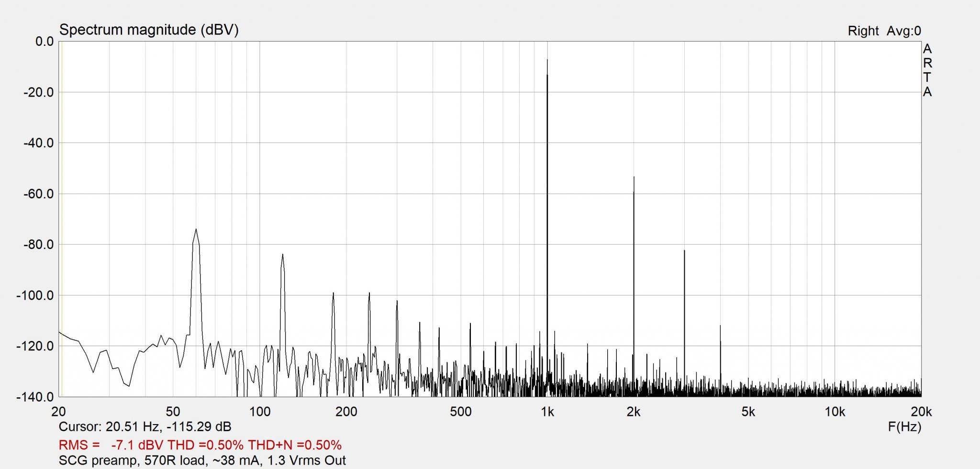Click the '50' frequency axis label
The image size is (980, 469).
click(173, 412)
